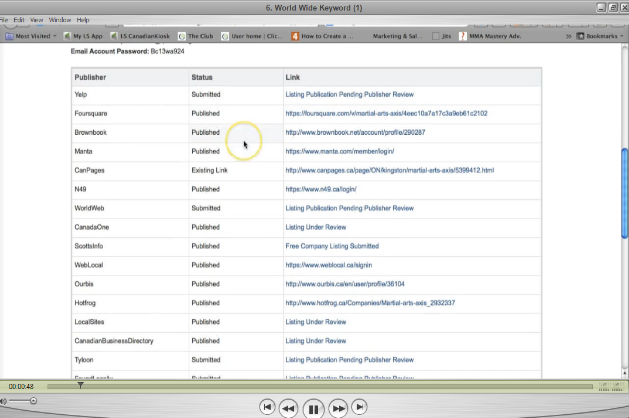The height and width of the screenshot is (418, 629).
Task: Select the Hotfrog publisher cell
Action: coord(130,303)
